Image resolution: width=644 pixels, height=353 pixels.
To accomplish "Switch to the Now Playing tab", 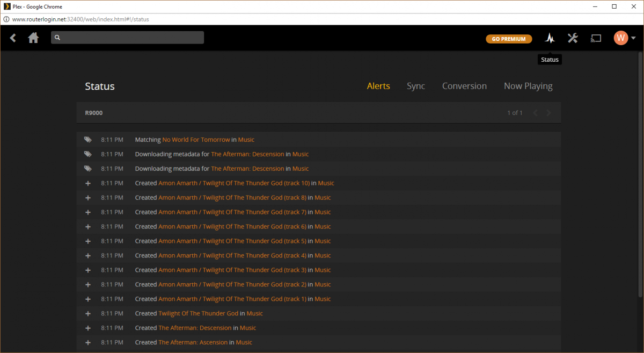I will point(528,86).
